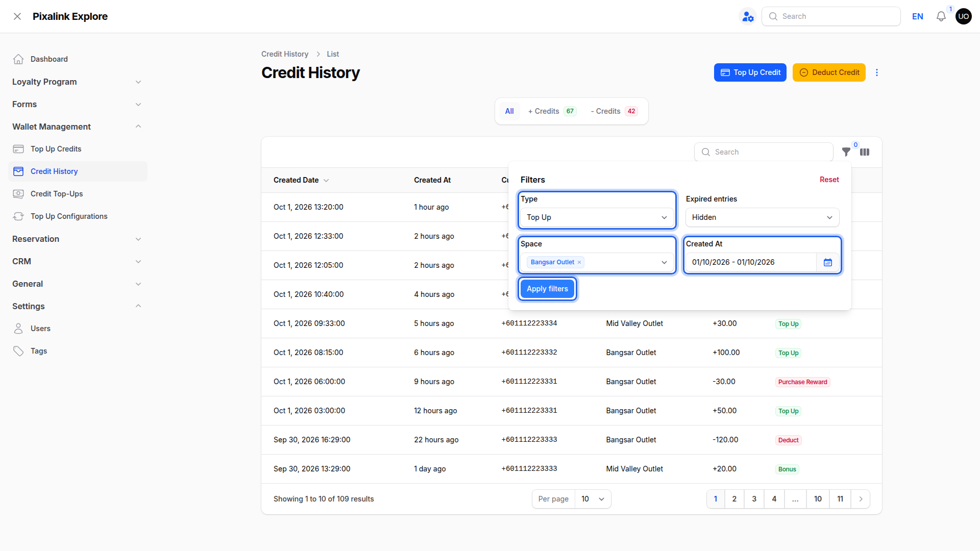Reset the filters

coord(829,180)
